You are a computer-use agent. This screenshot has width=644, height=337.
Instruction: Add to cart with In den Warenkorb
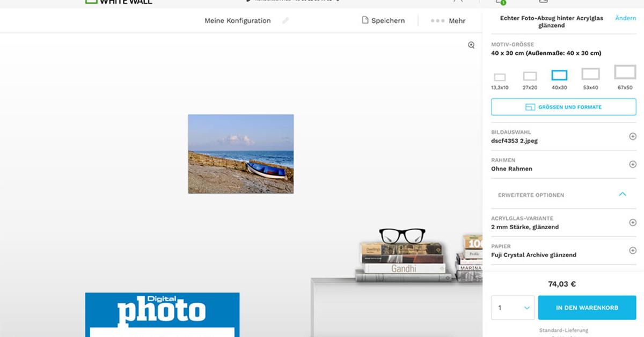(587, 308)
